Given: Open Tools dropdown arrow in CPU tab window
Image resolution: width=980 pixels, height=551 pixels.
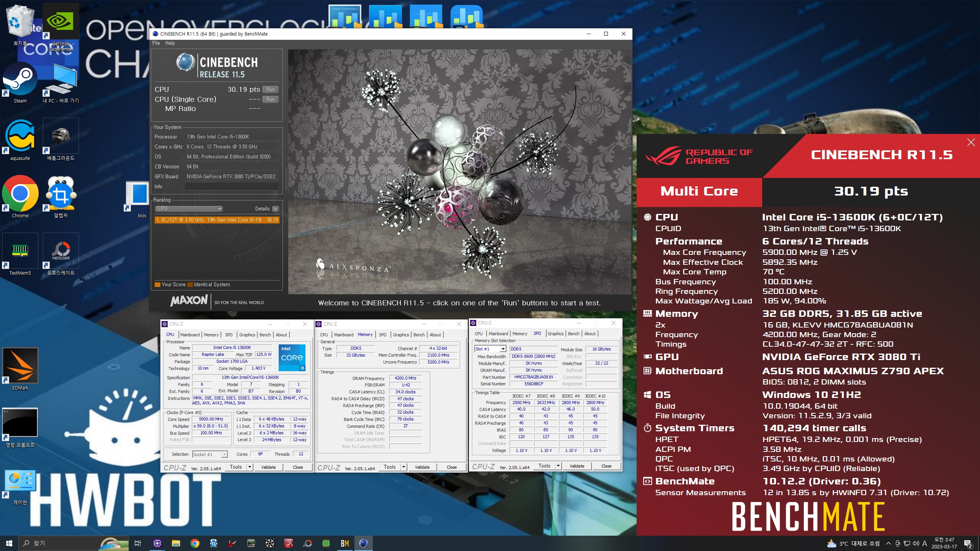Looking at the screenshot, I should click(250, 467).
